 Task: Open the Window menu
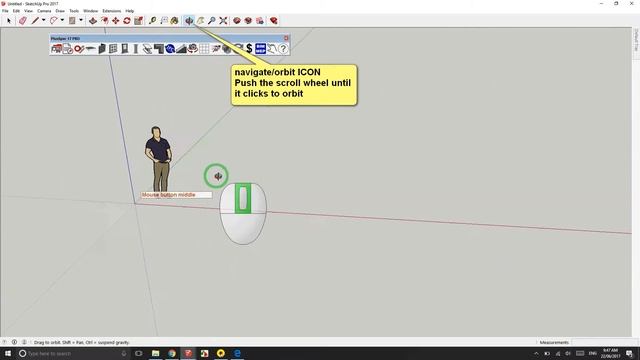click(x=91, y=11)
